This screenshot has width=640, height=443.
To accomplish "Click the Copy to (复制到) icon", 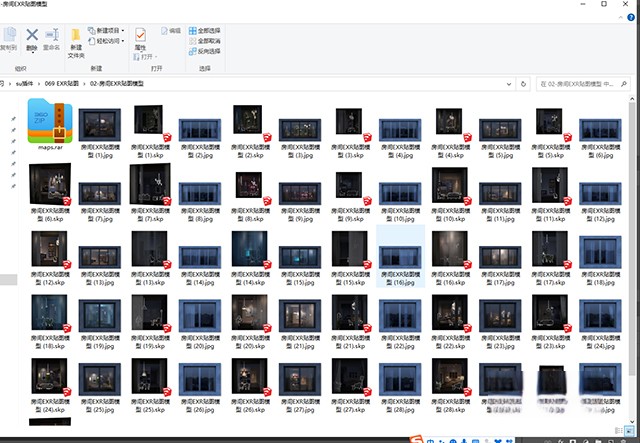I will tap(8, 38).
